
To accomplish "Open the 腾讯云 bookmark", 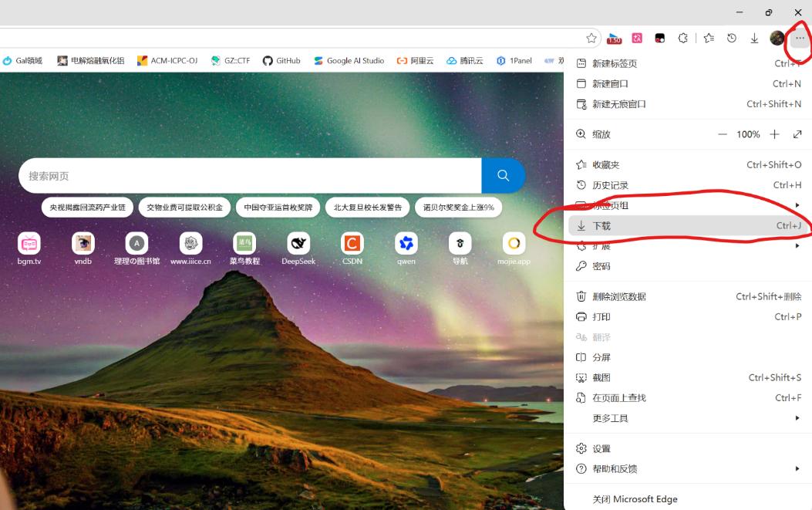I will point(464,61).
